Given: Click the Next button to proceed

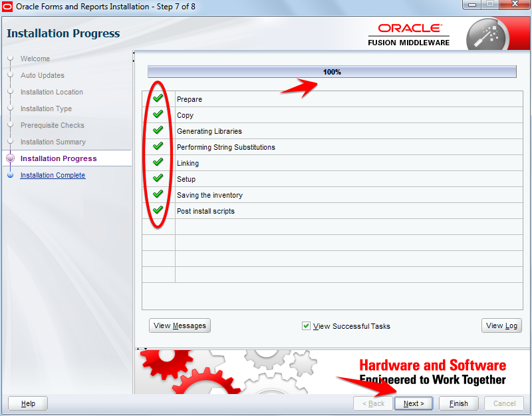Looking at the screenshot, I should click(x=413, y=403).
